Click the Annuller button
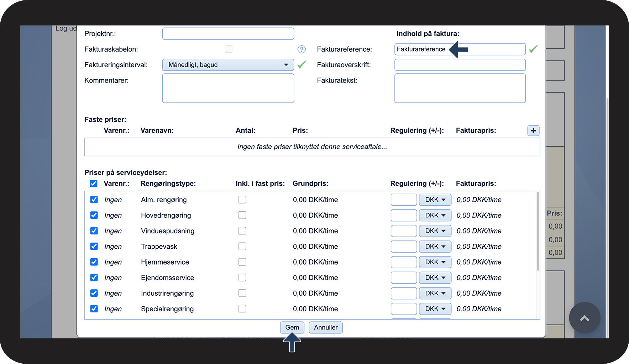This screenshot has width=629, height=364. point(325,327)
